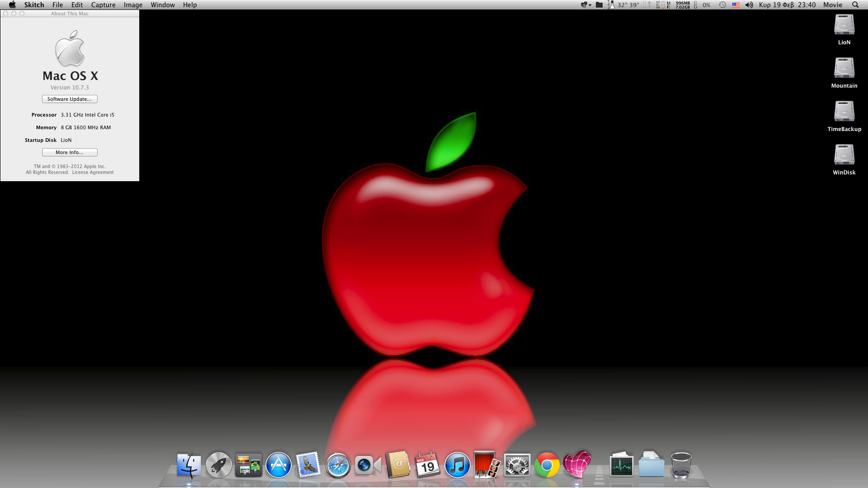Click the folder icon in menu bar
868x488 pixels.
(x=599, y=5)
